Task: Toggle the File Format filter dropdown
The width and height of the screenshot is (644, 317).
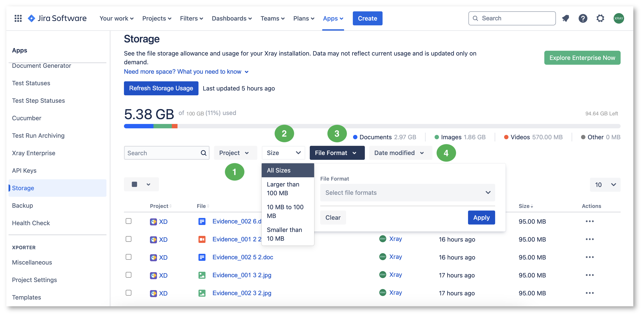Action: coord(337,153)
